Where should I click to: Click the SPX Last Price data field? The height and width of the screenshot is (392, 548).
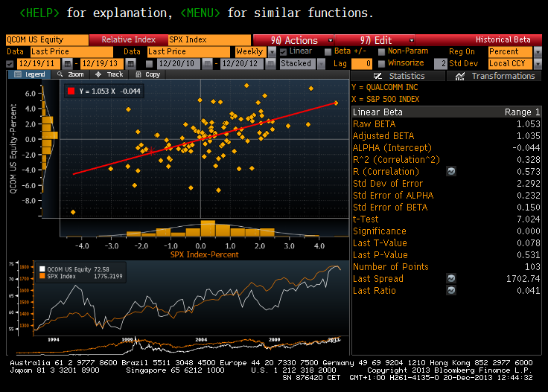(x=188, y=51)
